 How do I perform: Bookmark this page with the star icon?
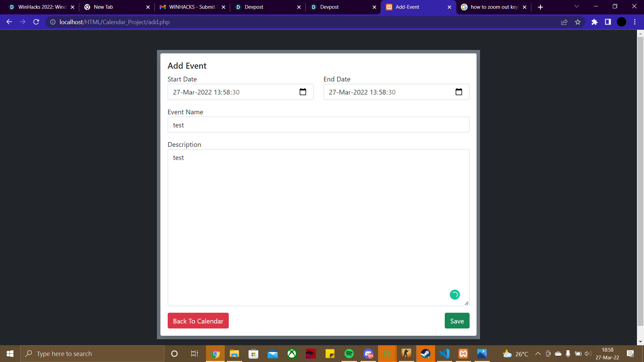(578, 22)
